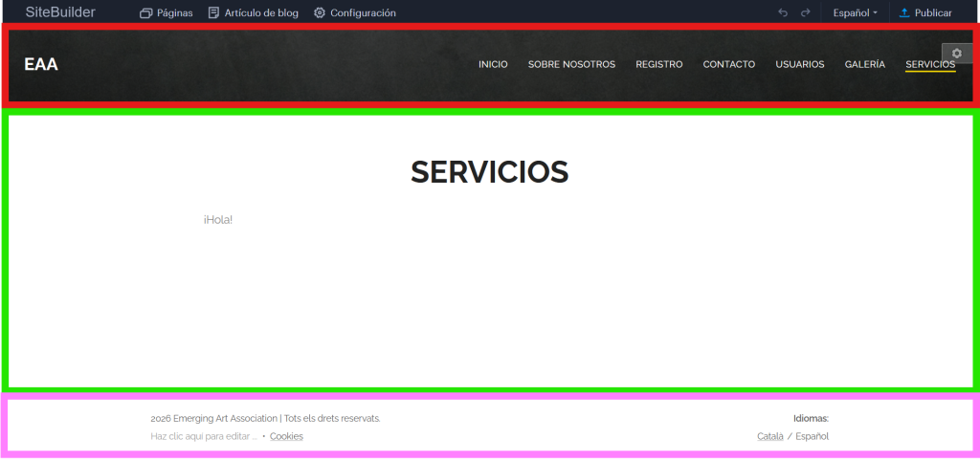980x462 pixels.
Task: Navigate to the Contacto page
Action: pos(728,64)
